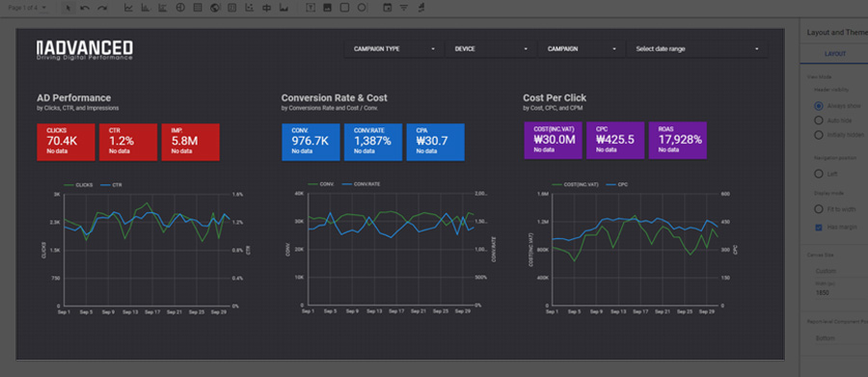
Task: Switch to the LAYOUT tab
Action: point(835,54)
